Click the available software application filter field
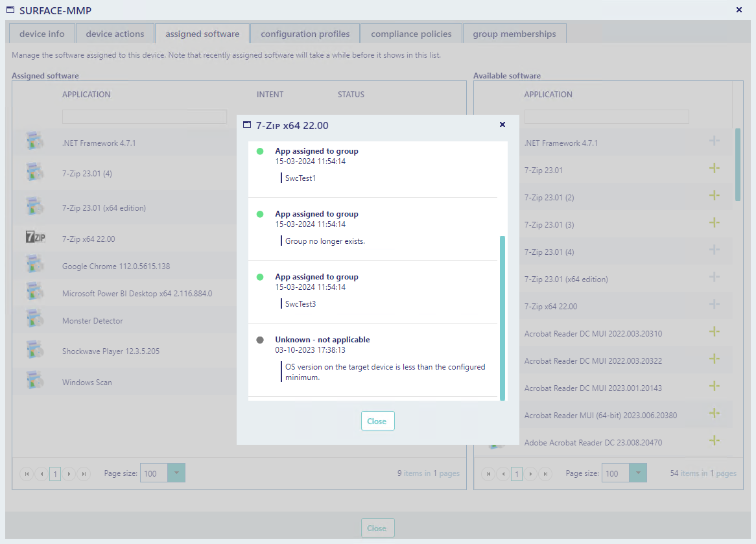The height and width of the screenshot is (544, 756). (x=606, y=117)
